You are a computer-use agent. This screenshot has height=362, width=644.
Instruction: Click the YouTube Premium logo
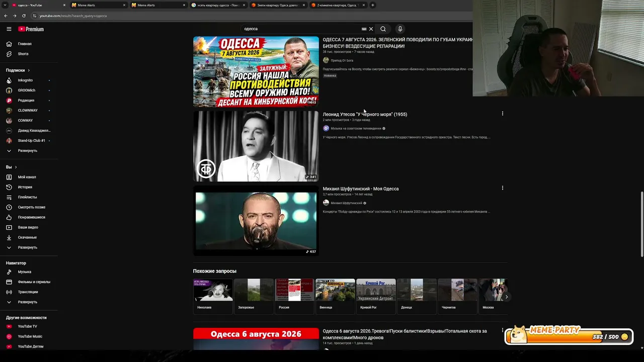tap(31, 29)
